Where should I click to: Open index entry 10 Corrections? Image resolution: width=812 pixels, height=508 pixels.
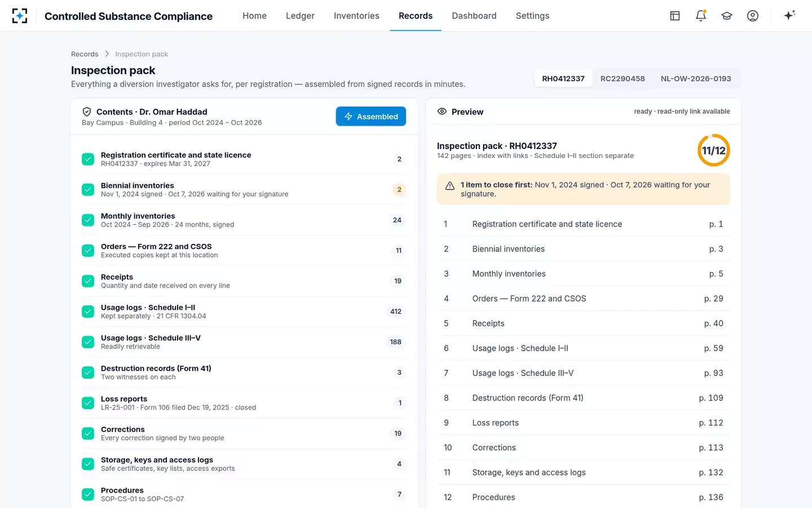tap(584, 448)
